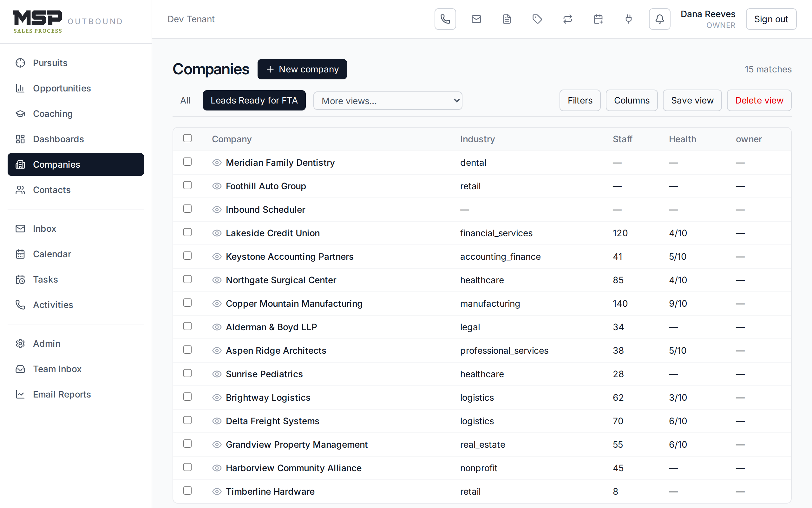Select Keystone Accounting Partners checkbox
The height and width of the screenshot is (508, 812).
point(187,256)
